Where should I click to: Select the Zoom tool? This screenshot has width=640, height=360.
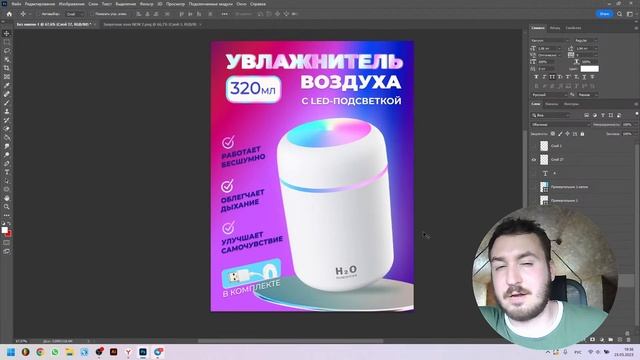(7, 207)
